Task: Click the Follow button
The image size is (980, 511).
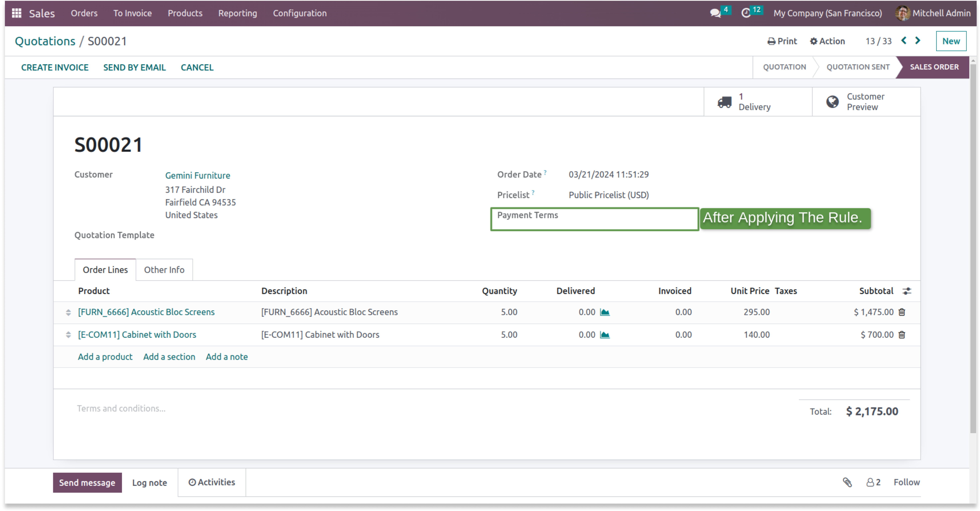Action: 907,483
